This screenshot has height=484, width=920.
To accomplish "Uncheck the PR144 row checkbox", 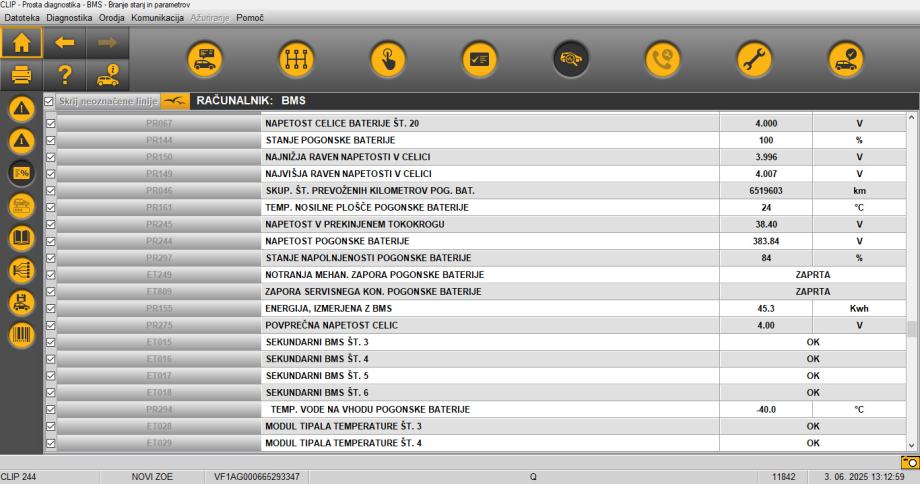I will tap(50, 140).
